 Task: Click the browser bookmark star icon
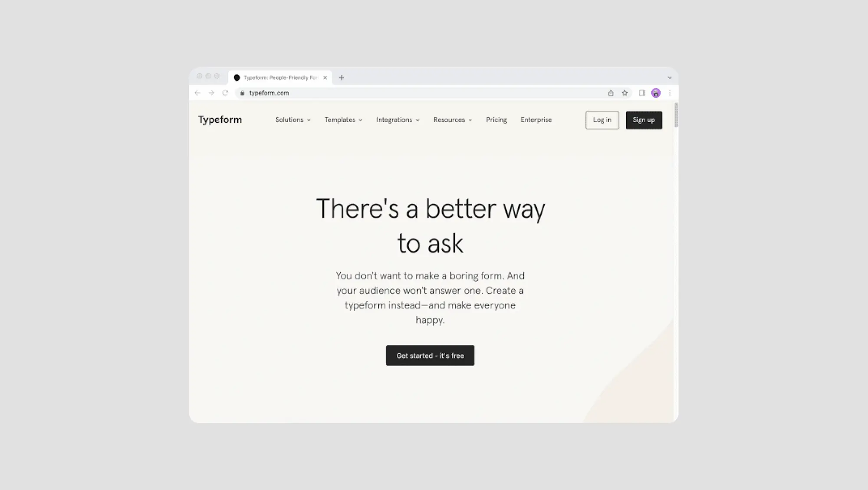pyautogui.click(x=625, y=93)
